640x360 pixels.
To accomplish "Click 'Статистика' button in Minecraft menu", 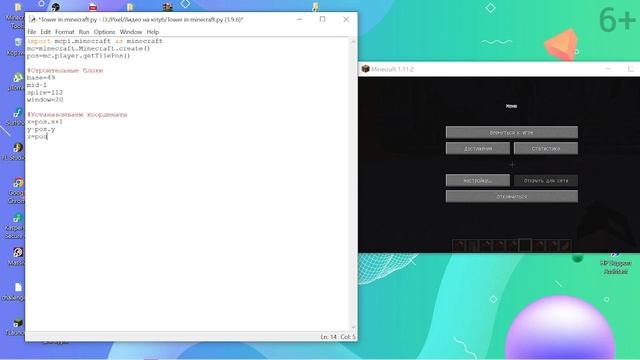I will pos(546,148).
